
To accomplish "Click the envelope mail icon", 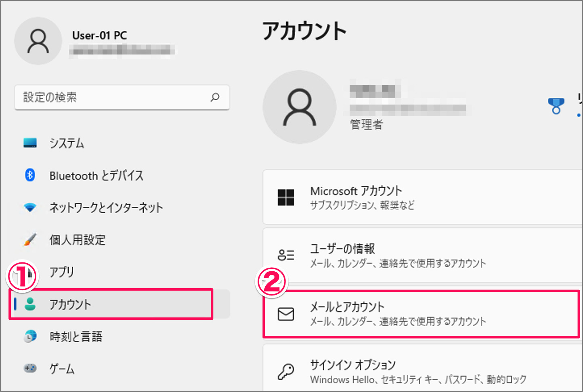I will tap(286, 314).
